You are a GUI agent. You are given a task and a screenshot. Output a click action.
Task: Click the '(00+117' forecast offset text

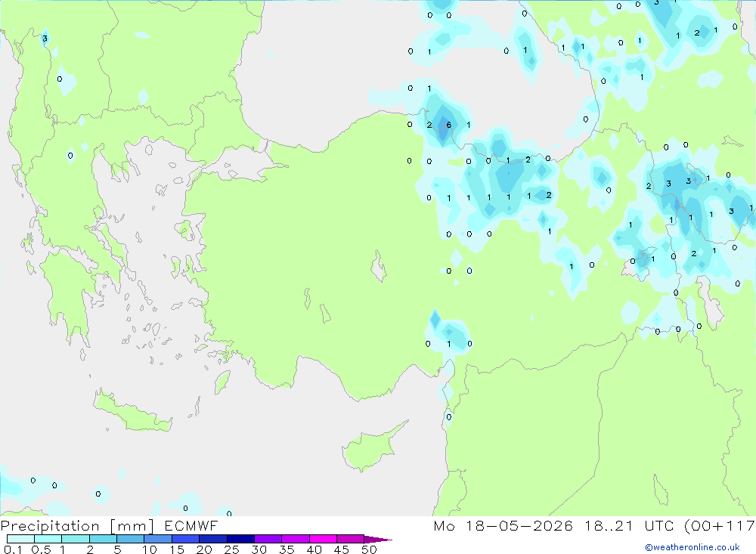pos(720,525)
